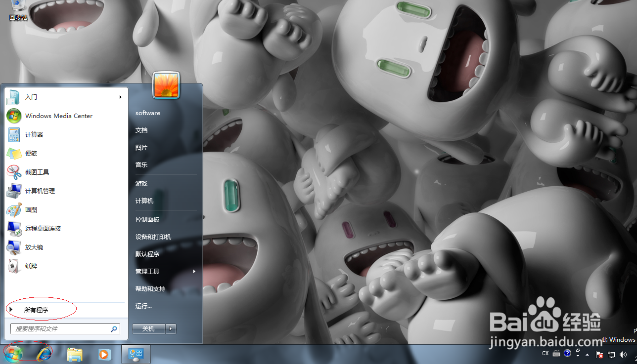Open 游戏 games from Start menu
The height and width of the screenshot is (364, 637).
click(141, 184)
